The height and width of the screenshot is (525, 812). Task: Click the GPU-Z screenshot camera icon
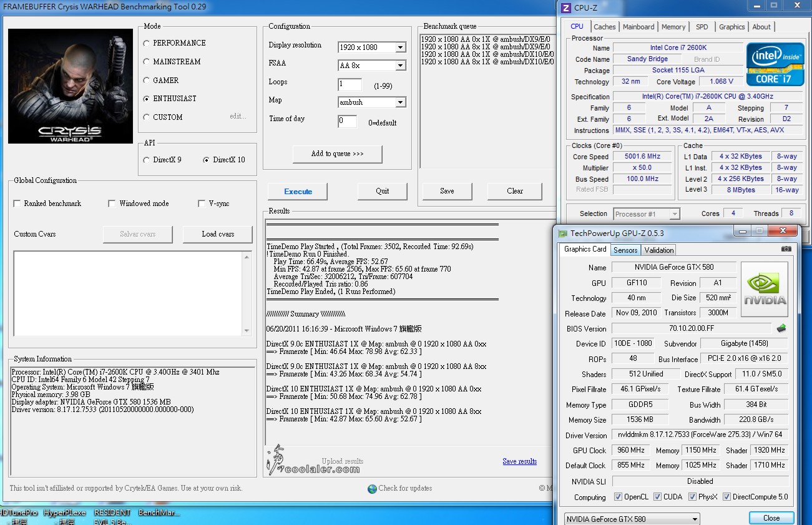tap(786, 249)
